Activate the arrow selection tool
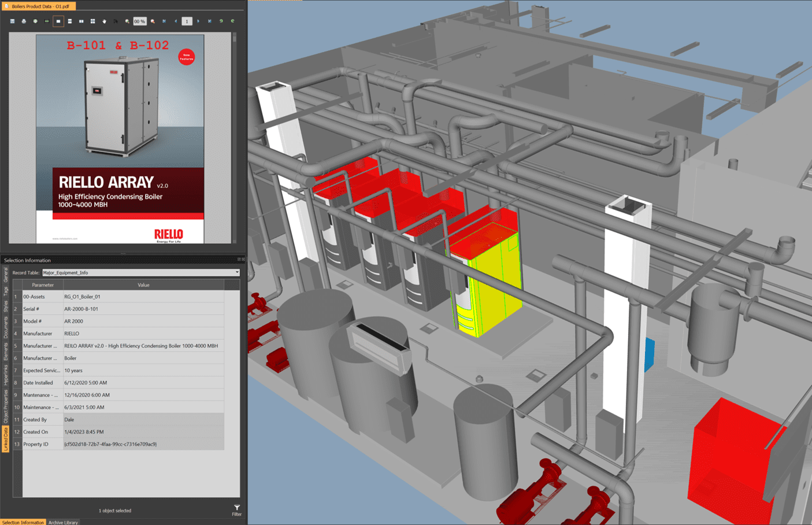The image size is (812, 525). coord(116,21)
